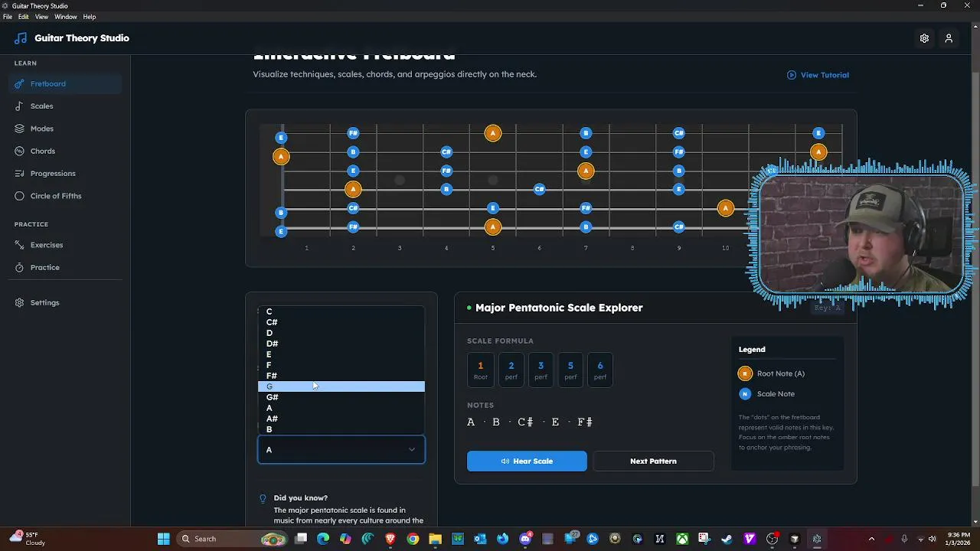Click the Next Pattern button
The height and width of the screenshot is (551, 980).
point(653,461)
